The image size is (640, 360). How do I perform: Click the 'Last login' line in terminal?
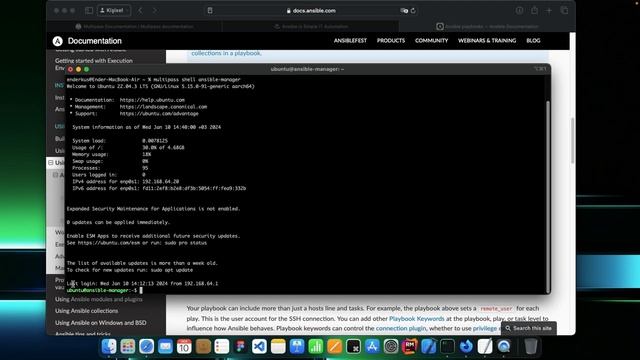tap(142, 283)
